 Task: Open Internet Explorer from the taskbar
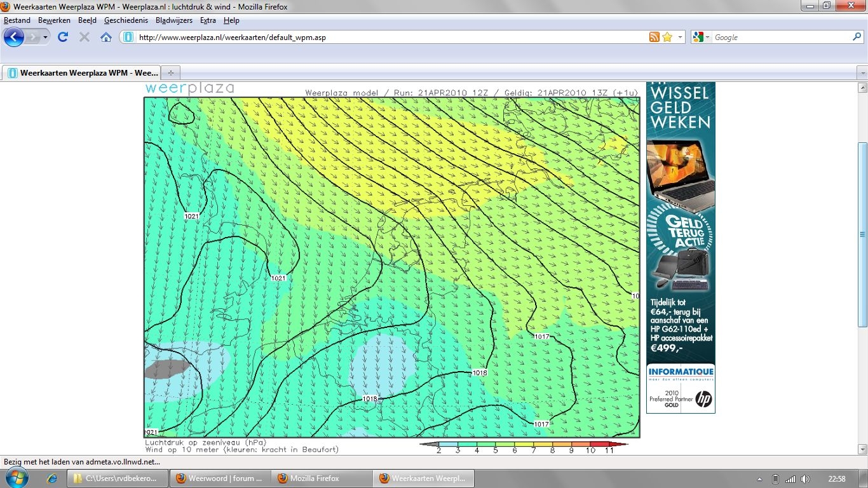(x=52, y=478)
